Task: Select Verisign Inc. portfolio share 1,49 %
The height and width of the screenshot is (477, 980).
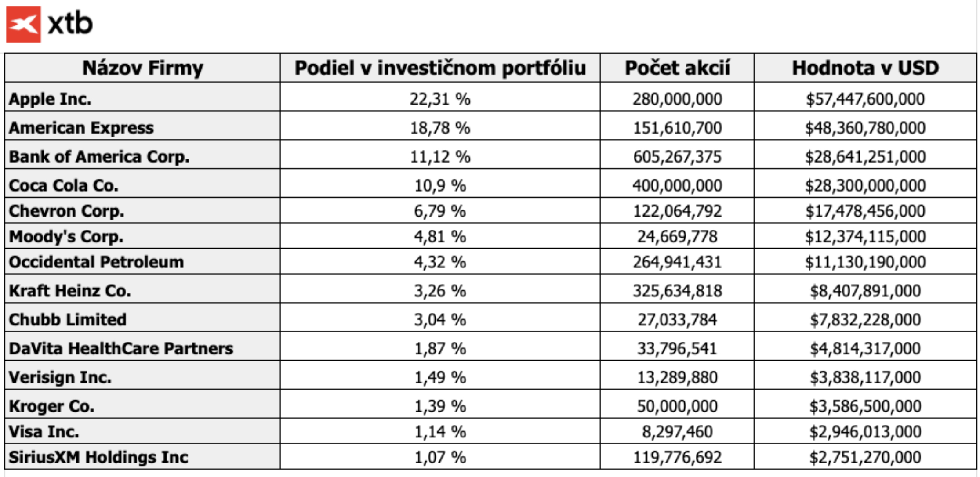Action: (440, 377)
